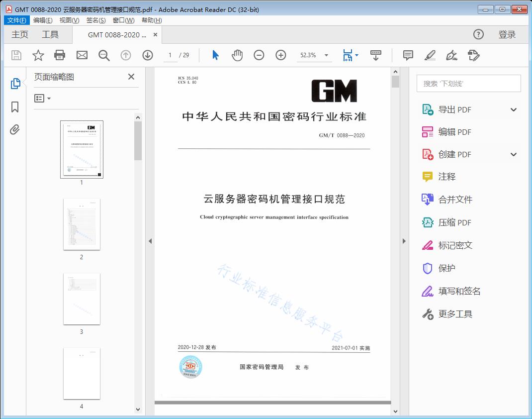The width and height of the screenshot is (532, 419).
Task: Click the 登录 button
Action: 508,34
